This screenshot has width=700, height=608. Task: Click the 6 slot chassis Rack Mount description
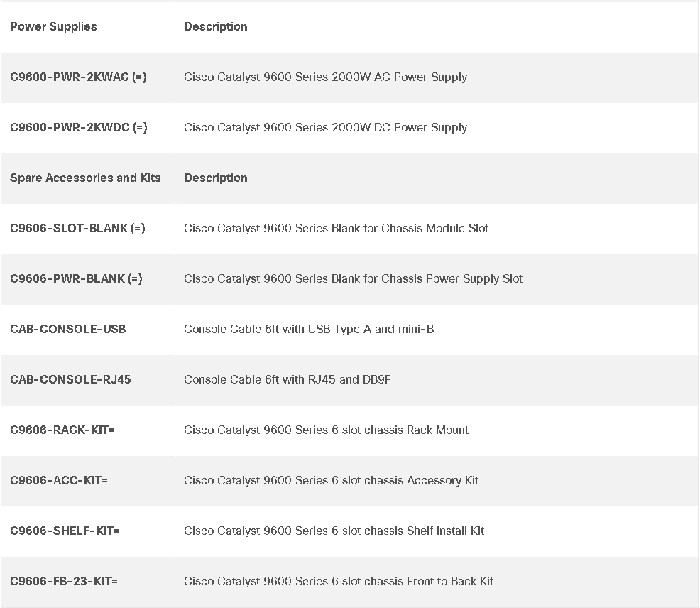tap(327, 430)
